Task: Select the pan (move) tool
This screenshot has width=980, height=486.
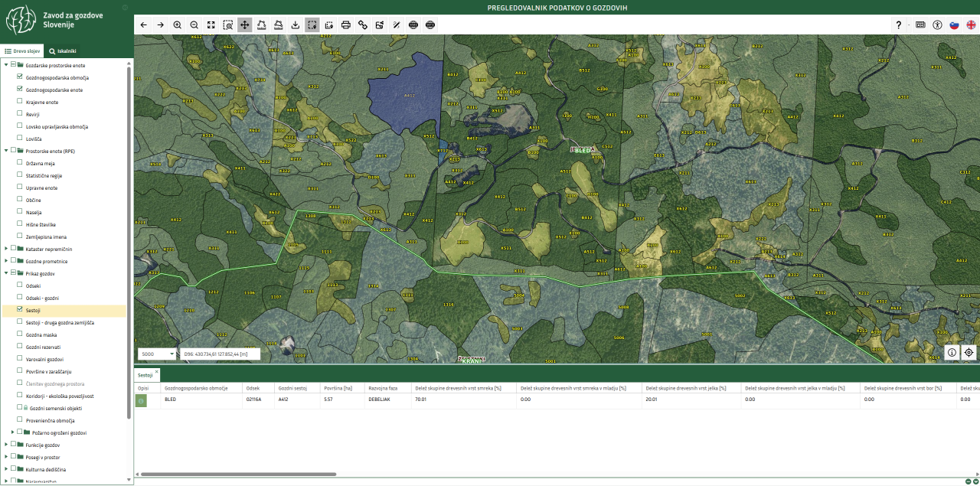Action: (x=245, y=24)
